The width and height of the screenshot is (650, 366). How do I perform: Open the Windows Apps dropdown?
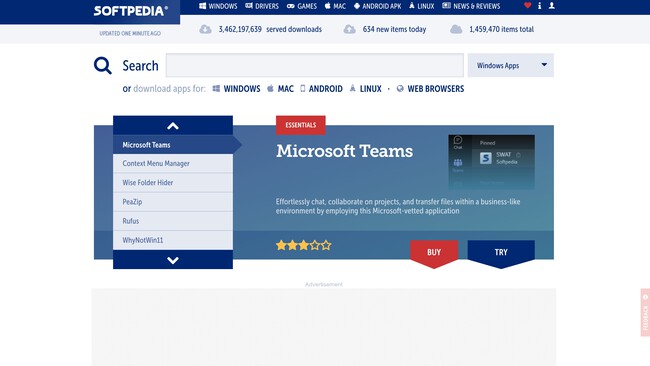click(511, 65)
